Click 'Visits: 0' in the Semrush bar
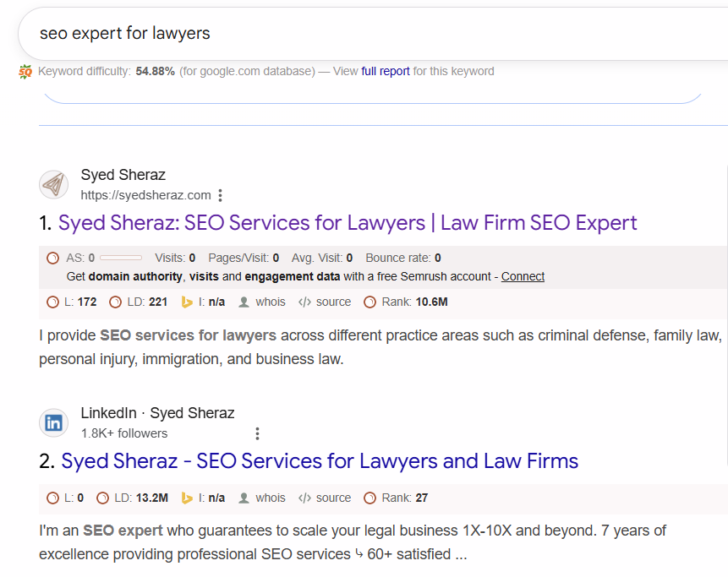 (175, 258)
